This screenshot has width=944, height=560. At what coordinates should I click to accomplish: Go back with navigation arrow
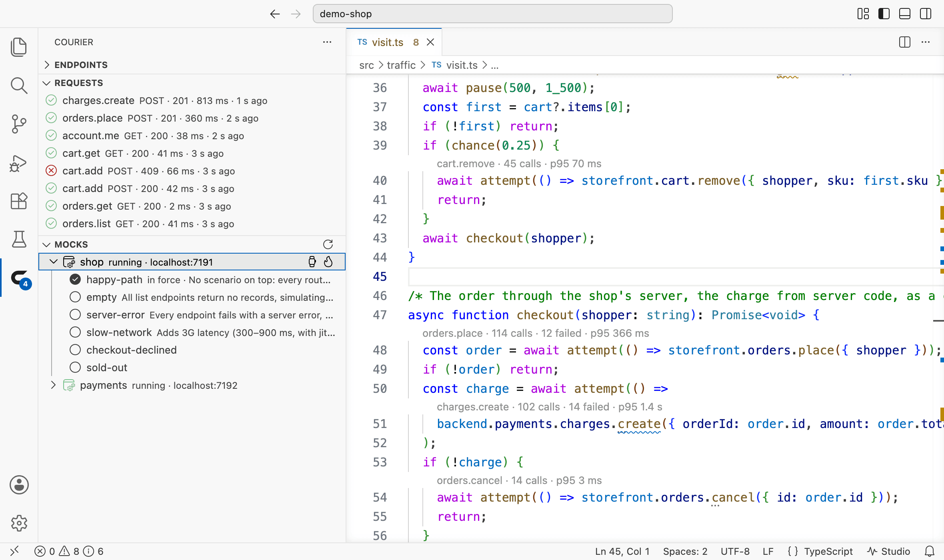[x=275, y=14]
